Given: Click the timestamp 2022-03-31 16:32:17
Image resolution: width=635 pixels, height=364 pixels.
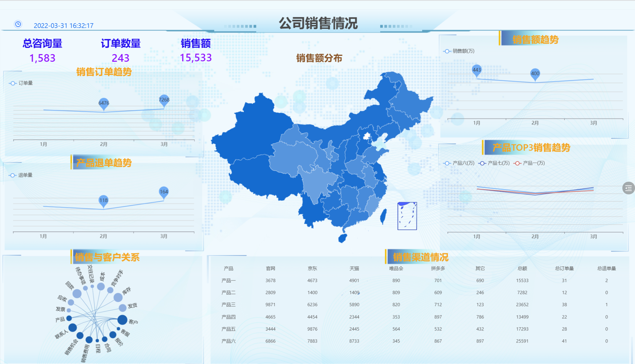Looking at the screenshot, I should (63, 26).
